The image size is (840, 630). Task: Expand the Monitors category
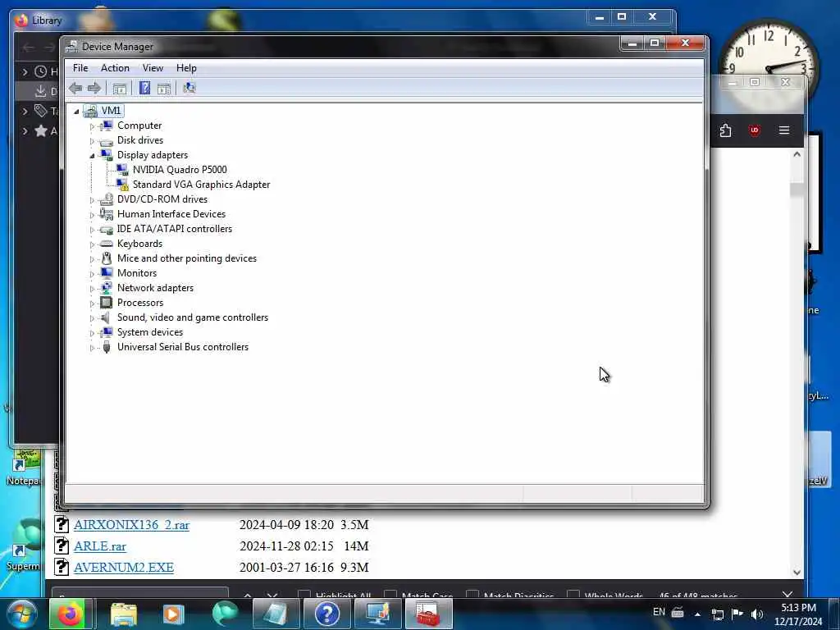click(92, 274)
